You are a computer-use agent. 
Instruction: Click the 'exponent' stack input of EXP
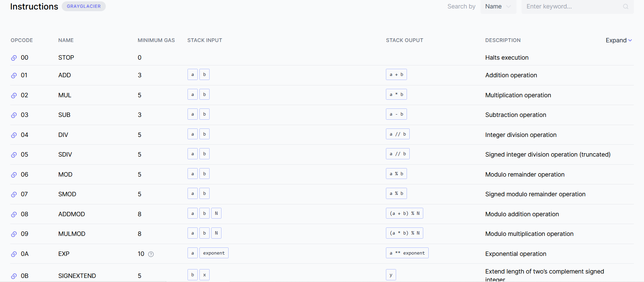214,253
